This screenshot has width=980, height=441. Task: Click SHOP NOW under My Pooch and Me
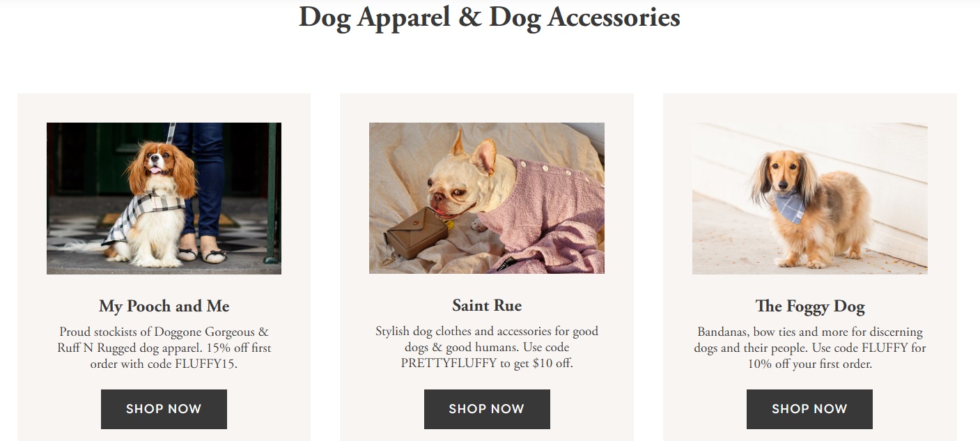(164, 409)
